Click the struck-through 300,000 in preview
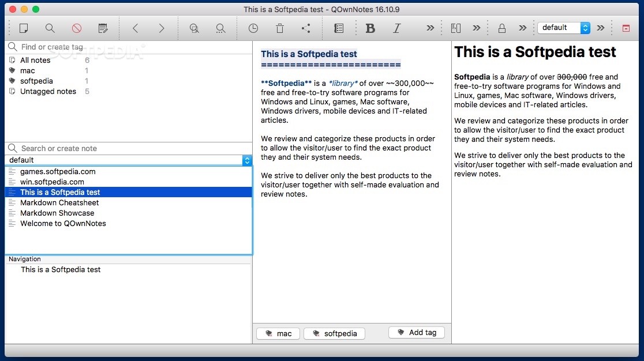 click(572, 77)
